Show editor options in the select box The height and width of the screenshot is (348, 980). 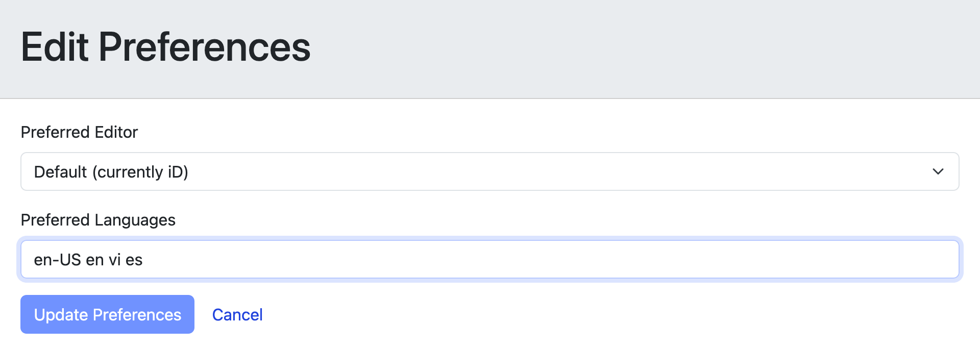point(489,171)
